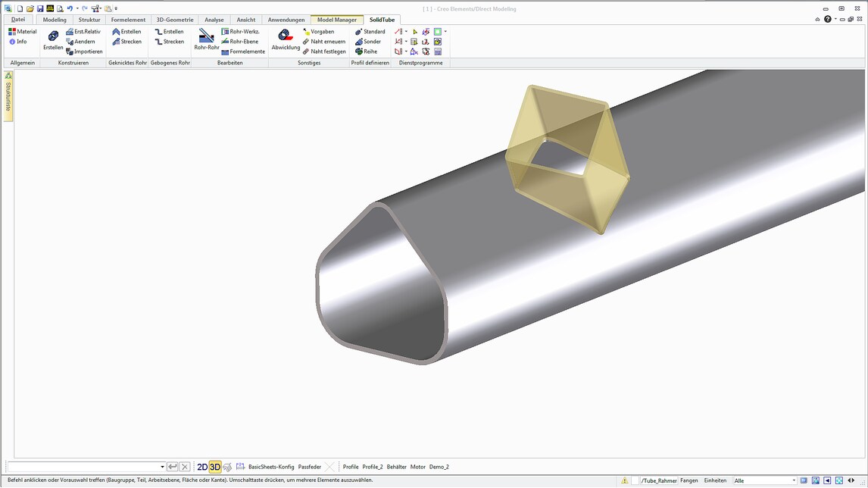This screenshot has width=868, height=488.
Task: Click Importieren in Konstruieren group
Action: 84,52
